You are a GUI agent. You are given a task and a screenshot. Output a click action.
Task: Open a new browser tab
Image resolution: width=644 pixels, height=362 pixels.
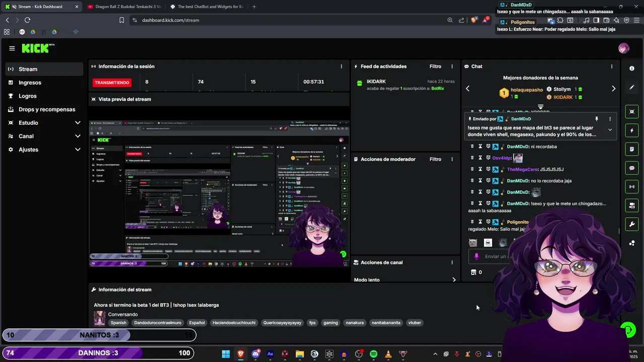point(254,7)
